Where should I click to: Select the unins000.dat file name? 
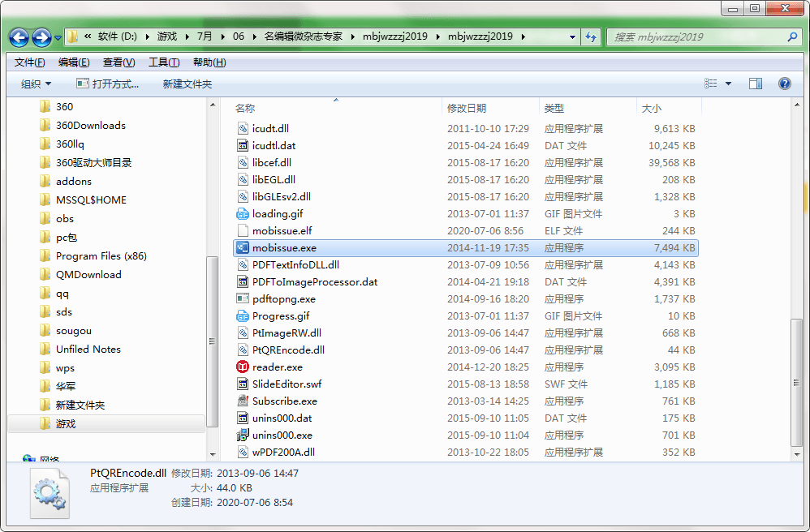(282, 418)
